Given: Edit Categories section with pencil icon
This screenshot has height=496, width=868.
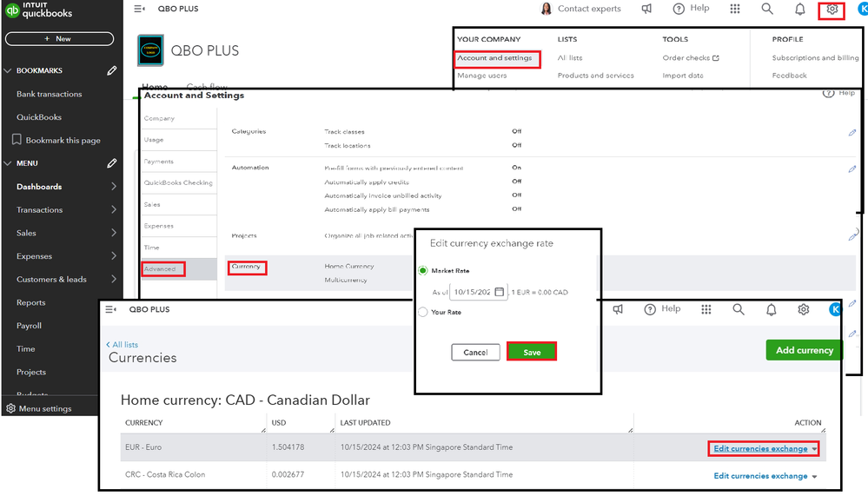Looking at the screenshot, I should pyautogui.click(x=852, y=133).
